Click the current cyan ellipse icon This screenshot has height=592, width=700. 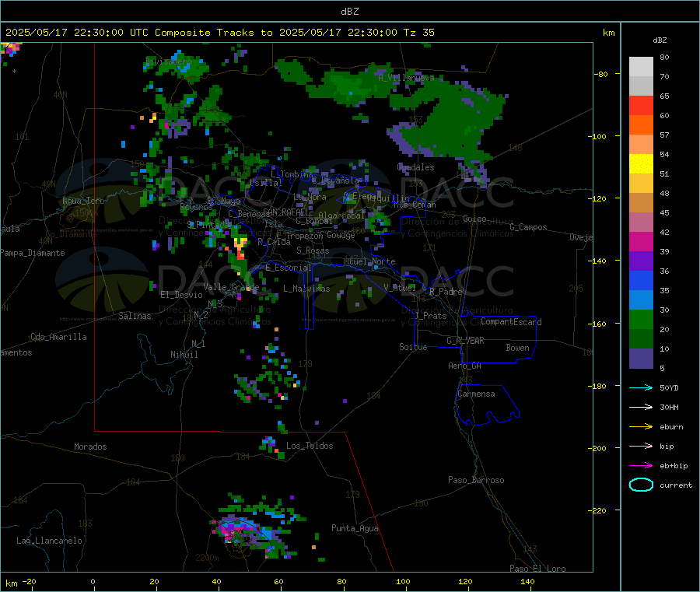[x=641, y=485]
